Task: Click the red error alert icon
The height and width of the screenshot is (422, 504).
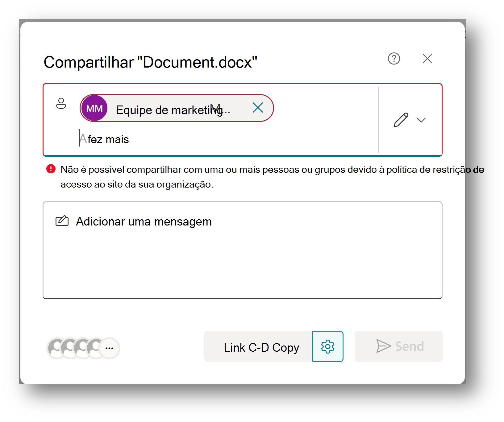Action: [x=51, y=169]
